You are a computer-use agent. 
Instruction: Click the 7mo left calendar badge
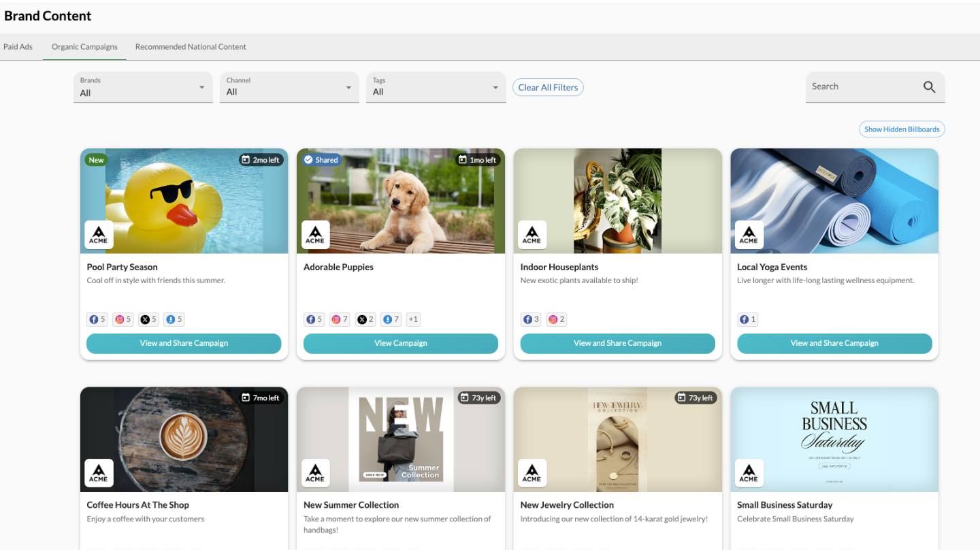(261, 398)
